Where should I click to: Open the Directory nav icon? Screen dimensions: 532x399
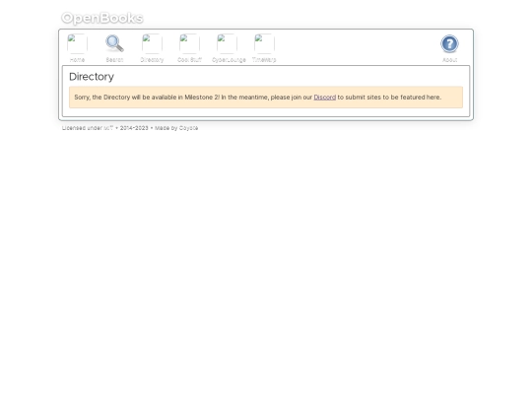[x=152, y=44]
